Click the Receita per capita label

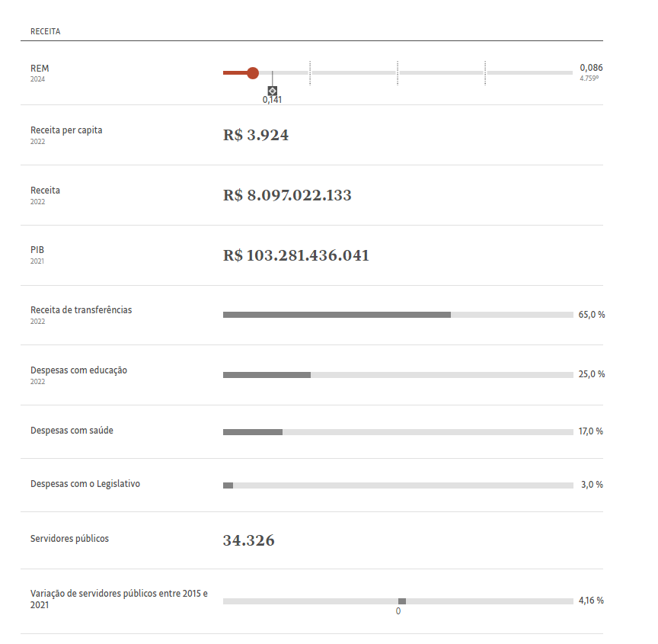[x=66, y=130]
